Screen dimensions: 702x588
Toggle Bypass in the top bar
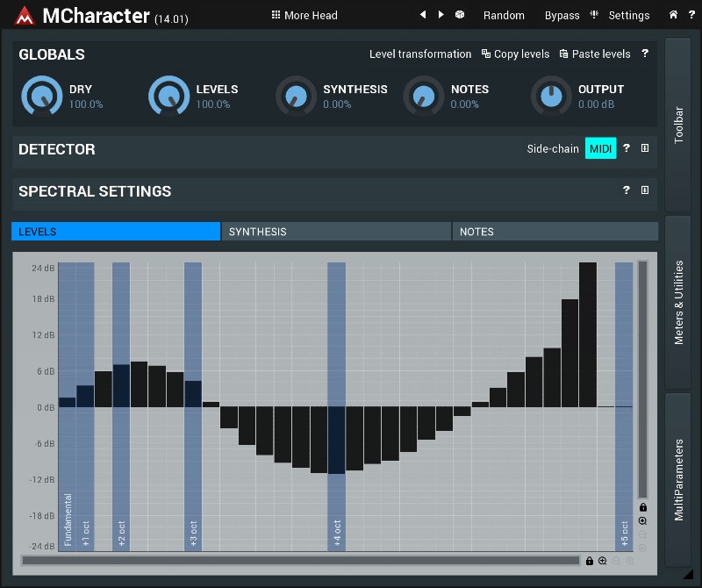tap(562, 15)
